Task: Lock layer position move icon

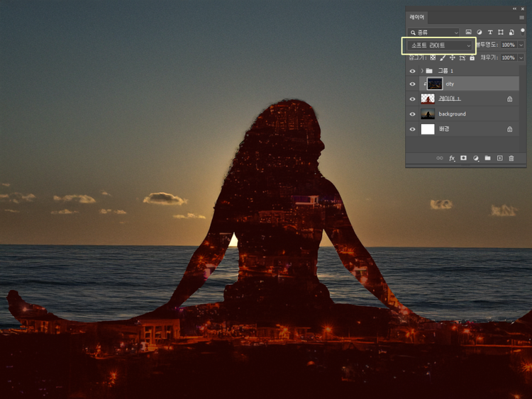Action: [x=453, y=57]
